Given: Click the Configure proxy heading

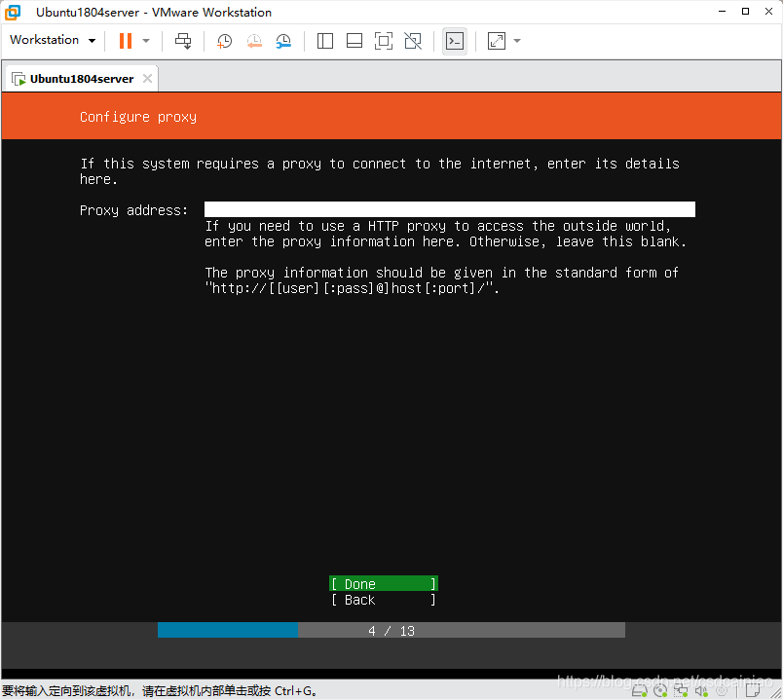Looking at the screenshot, I should [138, 117].
